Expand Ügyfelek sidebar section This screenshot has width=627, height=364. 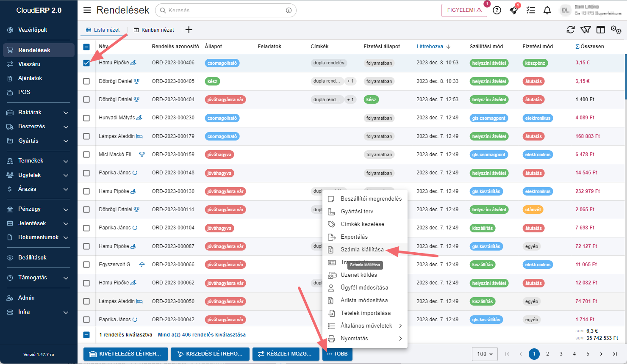(39, 175)
